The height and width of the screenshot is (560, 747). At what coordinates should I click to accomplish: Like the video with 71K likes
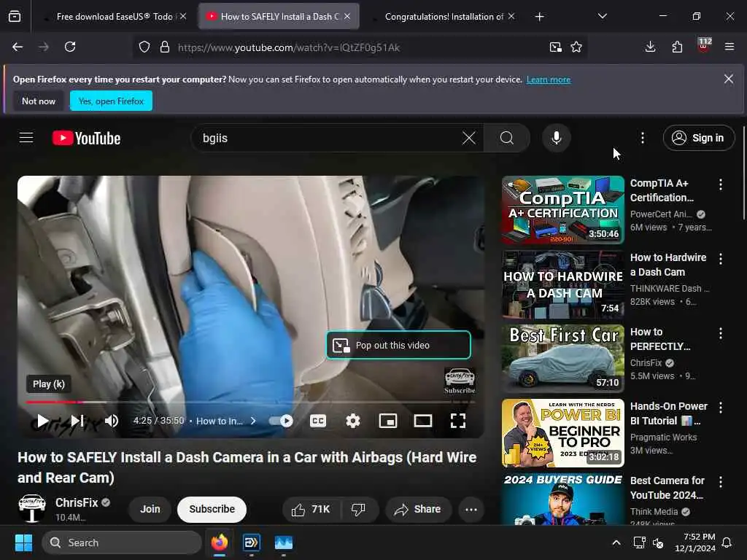(312, 510)
